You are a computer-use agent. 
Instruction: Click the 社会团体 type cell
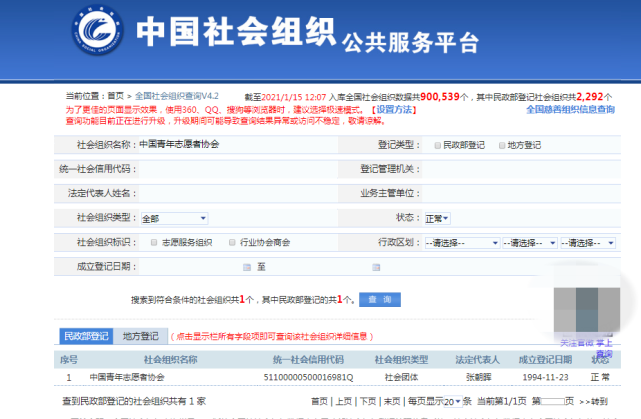click(x=401, y=377)
